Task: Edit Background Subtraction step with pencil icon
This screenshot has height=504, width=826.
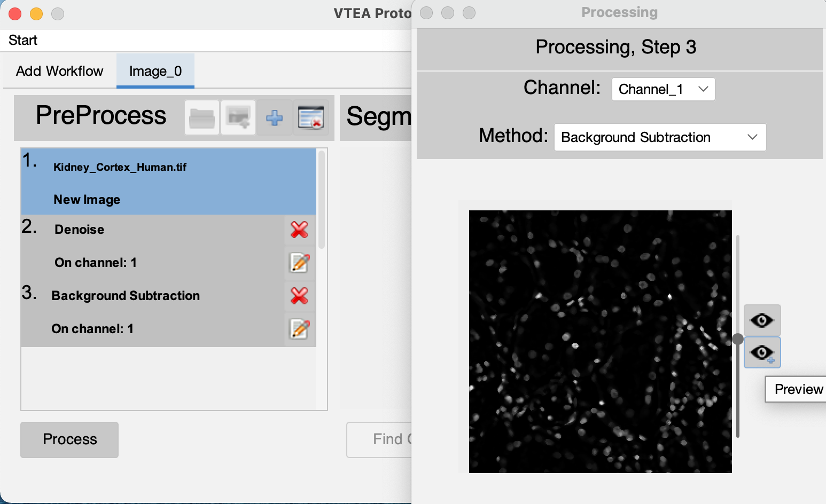Action: [299, 329]
